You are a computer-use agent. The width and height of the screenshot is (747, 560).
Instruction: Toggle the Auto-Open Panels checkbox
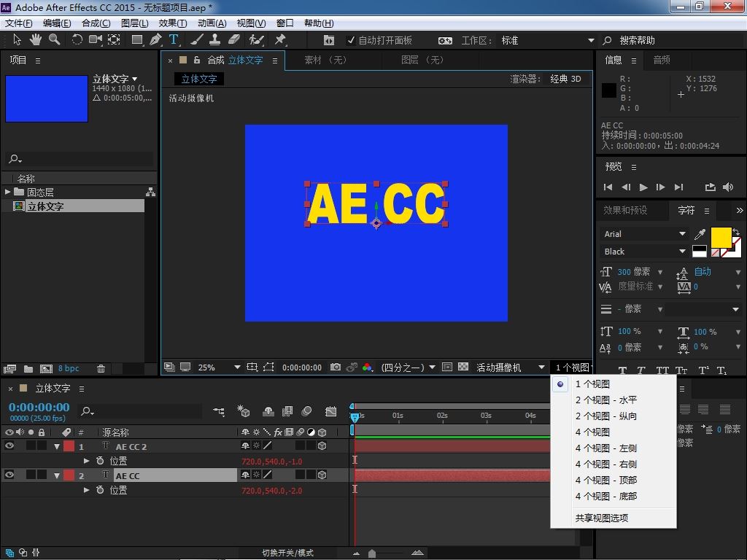point(351,41)
